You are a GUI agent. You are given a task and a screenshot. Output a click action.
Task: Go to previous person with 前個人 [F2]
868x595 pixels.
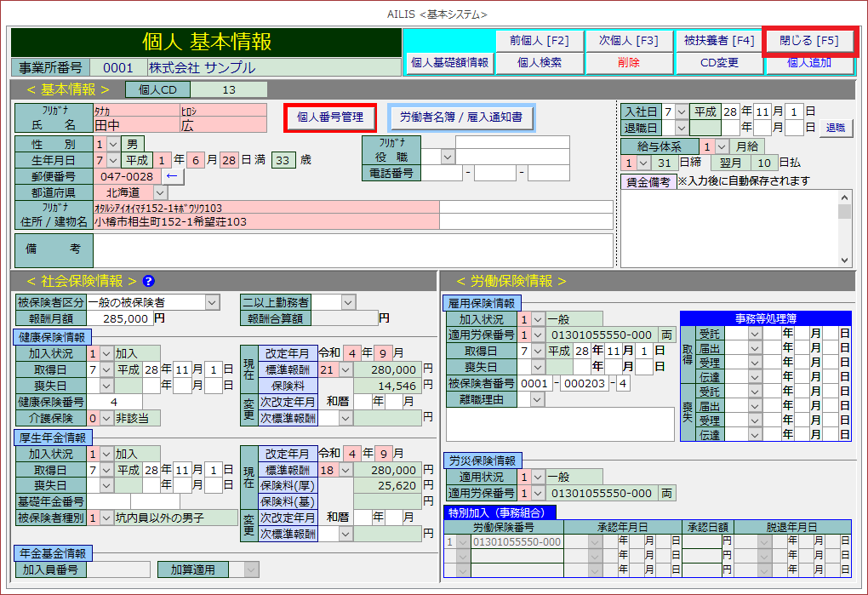tap(540, 40)
